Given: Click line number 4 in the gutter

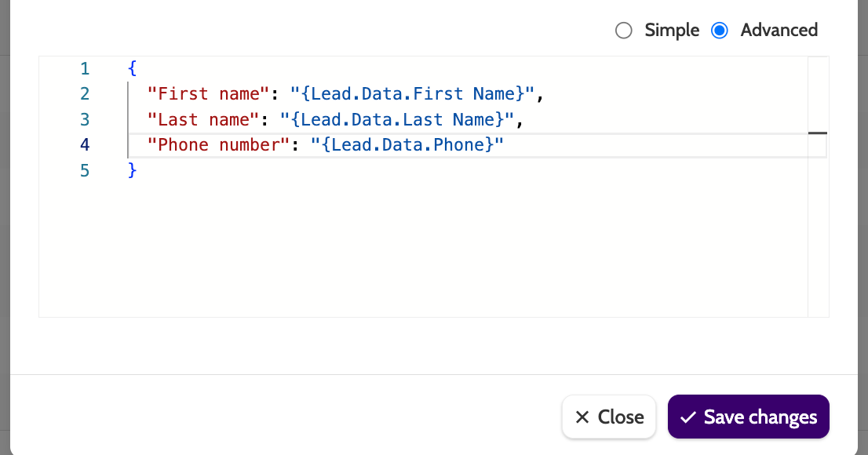Looking at the screenshot, I should click(x=85, y=145).
